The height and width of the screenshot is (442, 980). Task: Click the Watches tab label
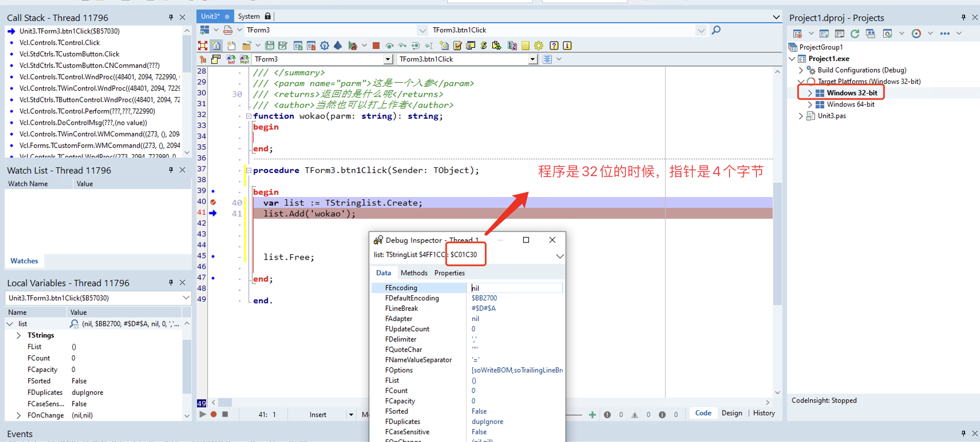click(x=24, y=261)
